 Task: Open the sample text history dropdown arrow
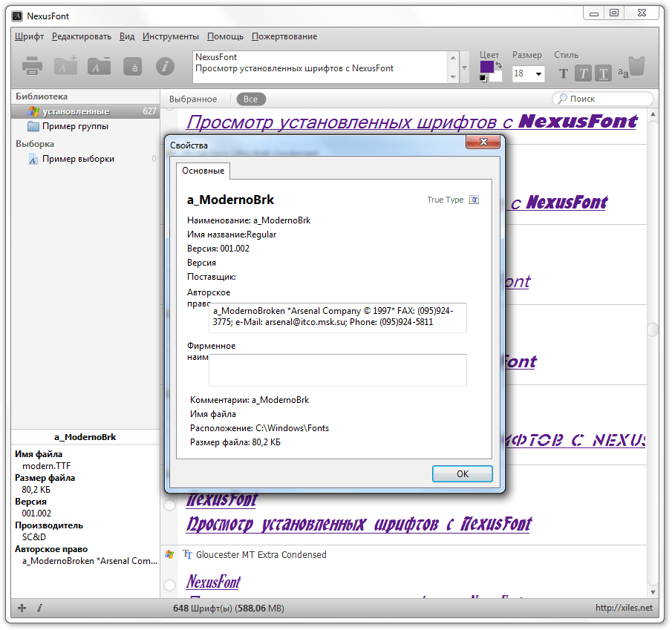[464, 68]
